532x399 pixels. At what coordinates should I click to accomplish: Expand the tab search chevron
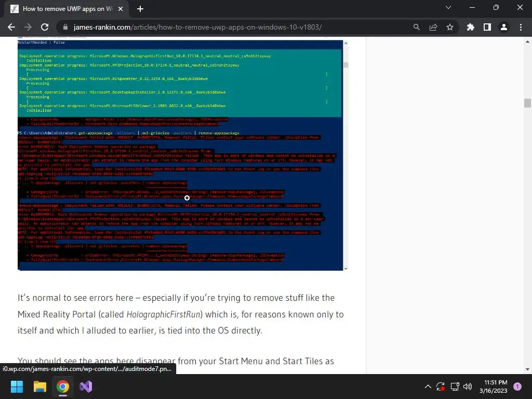point(448,7)
